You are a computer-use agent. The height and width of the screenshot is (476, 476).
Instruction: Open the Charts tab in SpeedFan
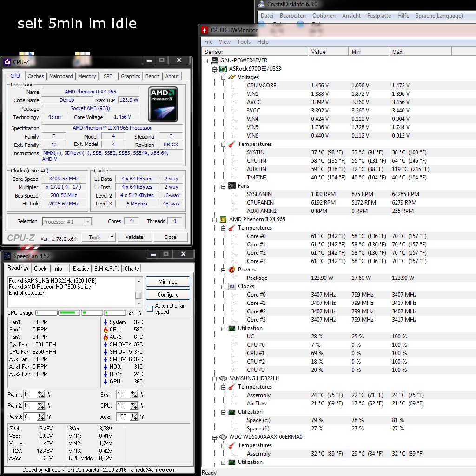tap(132, 269)
